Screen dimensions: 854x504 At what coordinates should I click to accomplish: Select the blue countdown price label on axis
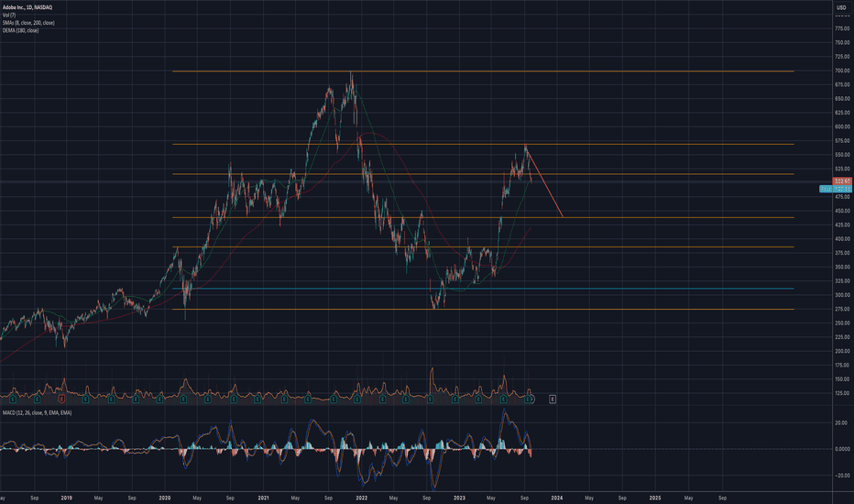tap(836, 189)
